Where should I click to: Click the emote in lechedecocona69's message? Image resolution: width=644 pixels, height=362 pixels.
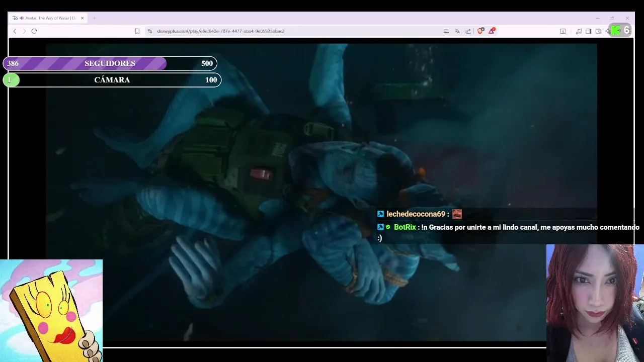pos(457,214)
